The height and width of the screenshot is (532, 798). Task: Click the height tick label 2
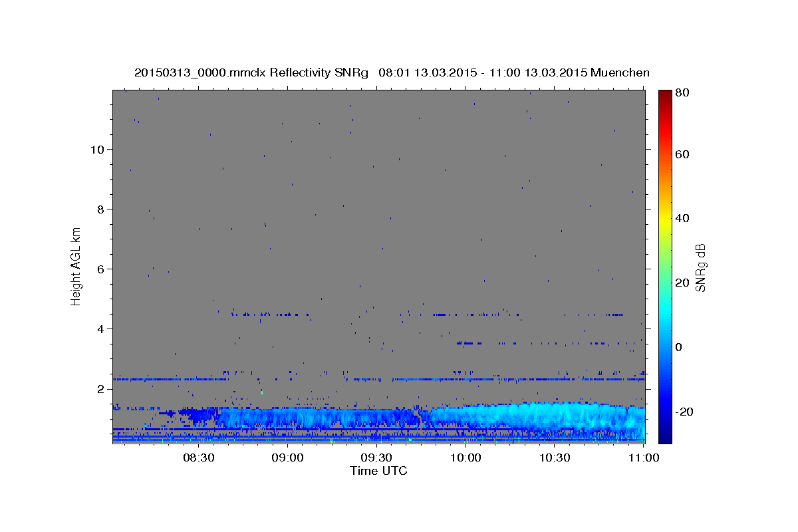click(100, 388)
